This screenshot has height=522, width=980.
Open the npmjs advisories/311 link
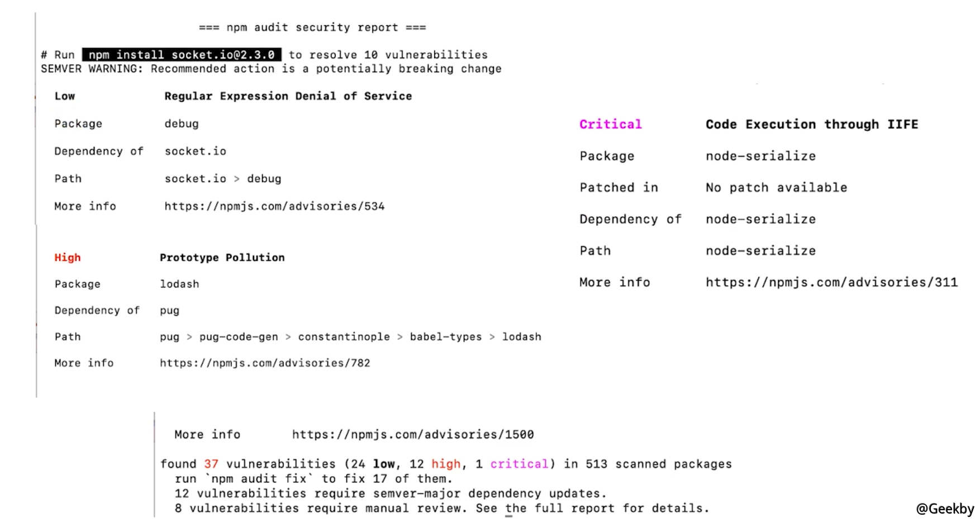click(x=831, y=282)
